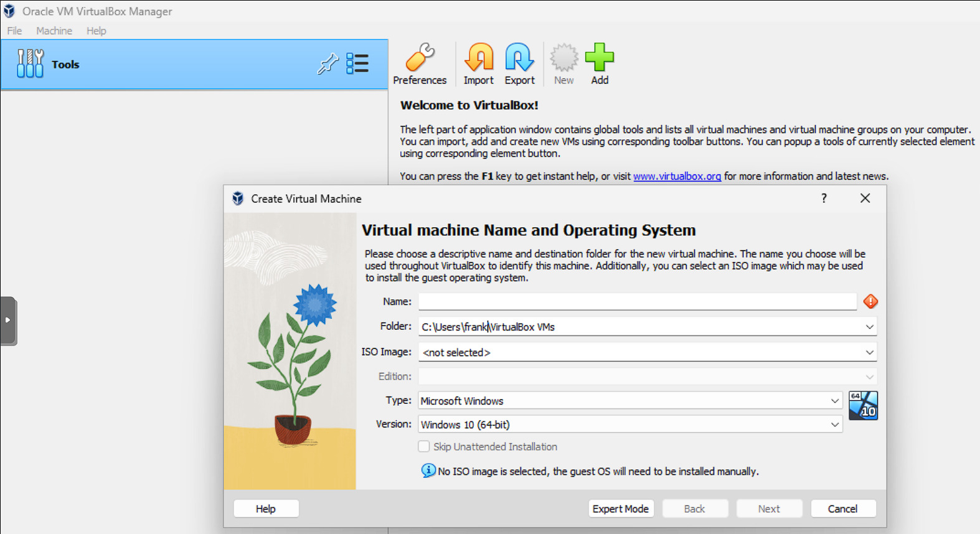This screenshot has width=980, height=534.
Task: Open the www.virtualbox.org link
Action: click(677, 176)
